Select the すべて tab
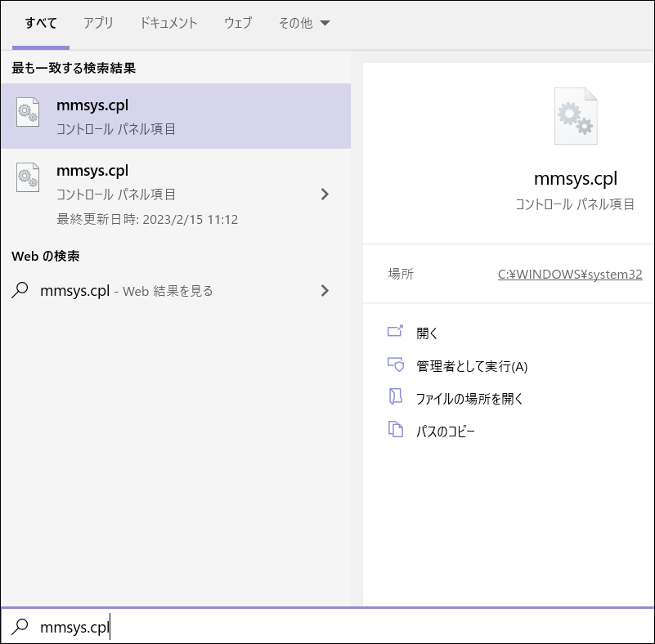 (41, 24)
